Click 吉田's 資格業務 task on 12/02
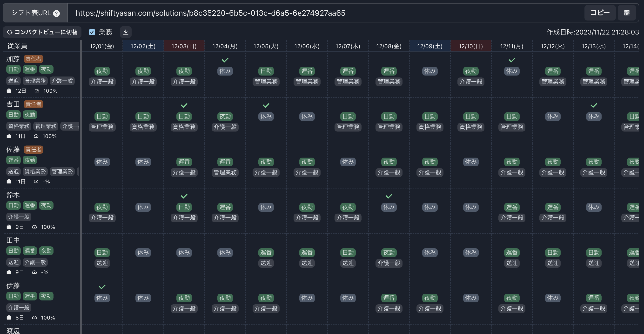The width and height of the screenshot is (644, 334). pos(143,127)
